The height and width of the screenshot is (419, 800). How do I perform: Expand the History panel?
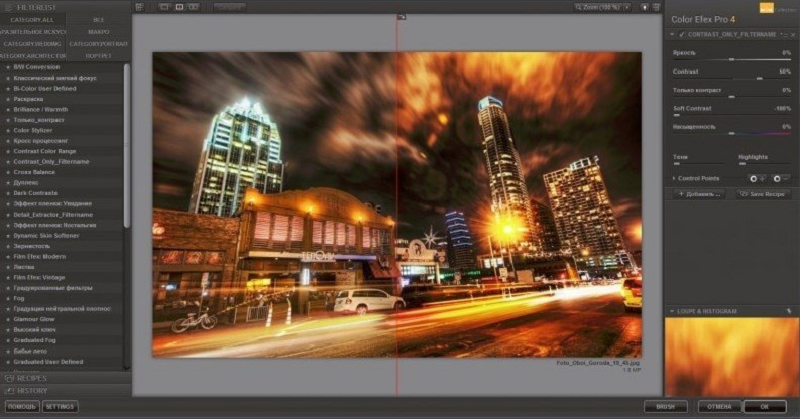(30, 391)
